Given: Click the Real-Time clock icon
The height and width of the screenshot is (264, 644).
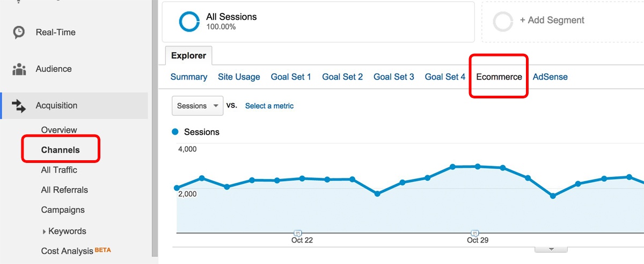Looking at the screenshot, I should pyautogui.click(x=19, y=32).
